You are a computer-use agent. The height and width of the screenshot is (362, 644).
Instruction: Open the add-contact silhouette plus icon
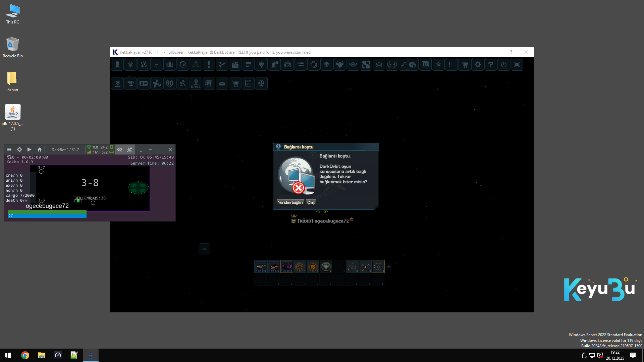coord(274,64)
